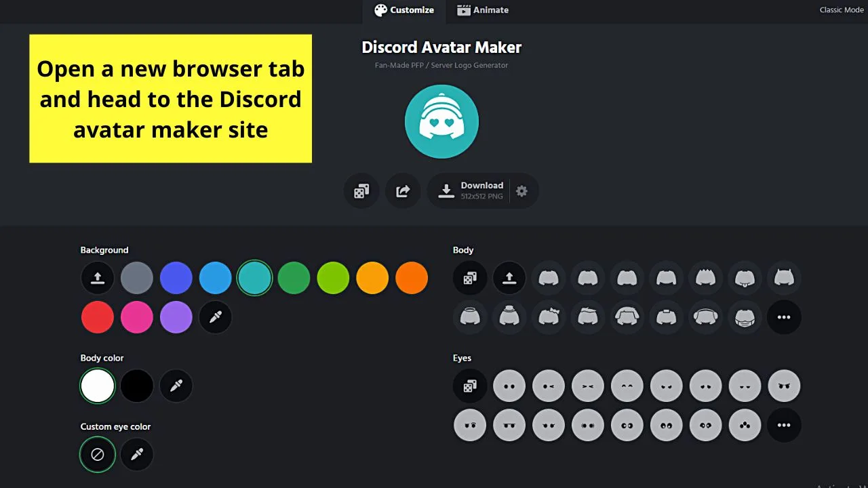Viewport: 868px width, 488px height.
Task: Click the share arrow icon below avatar
Action: (403, 191)
